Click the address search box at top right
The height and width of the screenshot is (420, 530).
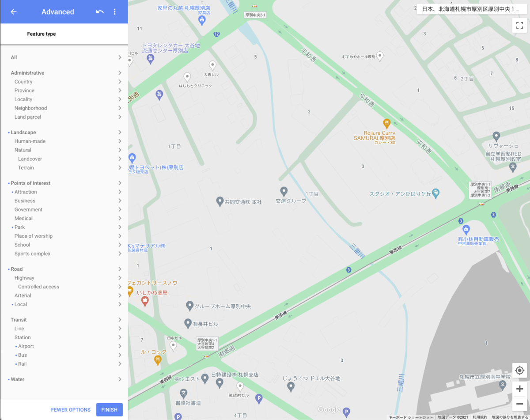tap(471, 9)
